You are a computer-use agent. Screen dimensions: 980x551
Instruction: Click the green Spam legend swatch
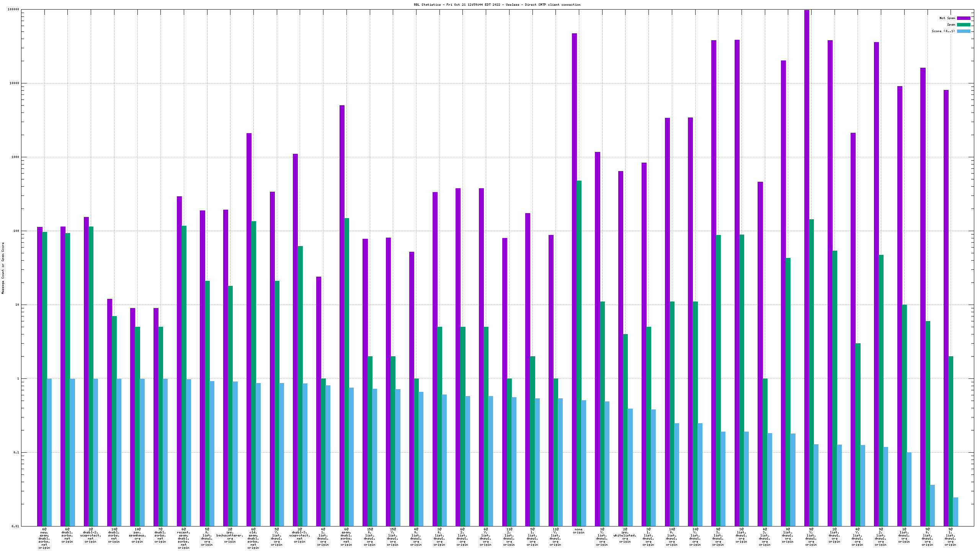coord(964,24)
